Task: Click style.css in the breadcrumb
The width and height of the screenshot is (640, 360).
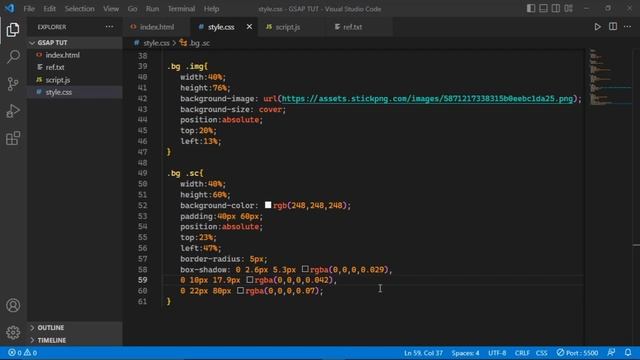Action: [156, 43]
